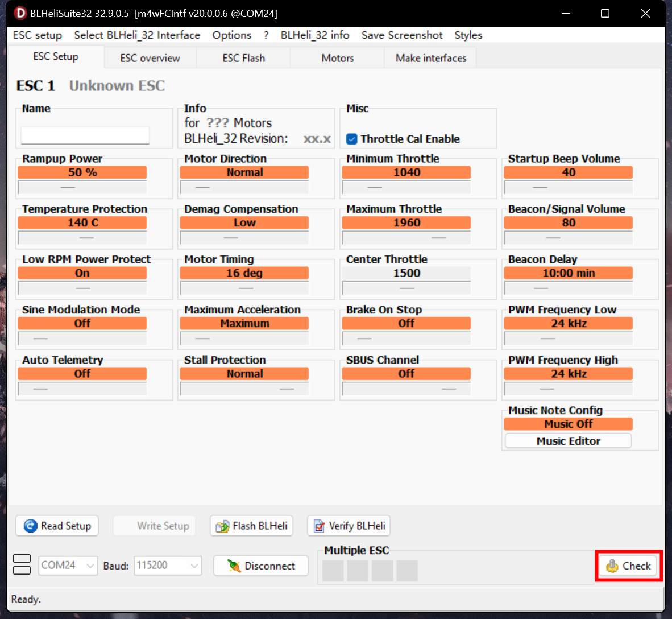Click the Music Off setting
Screen dimensions: 672x619
coord(569,424)
